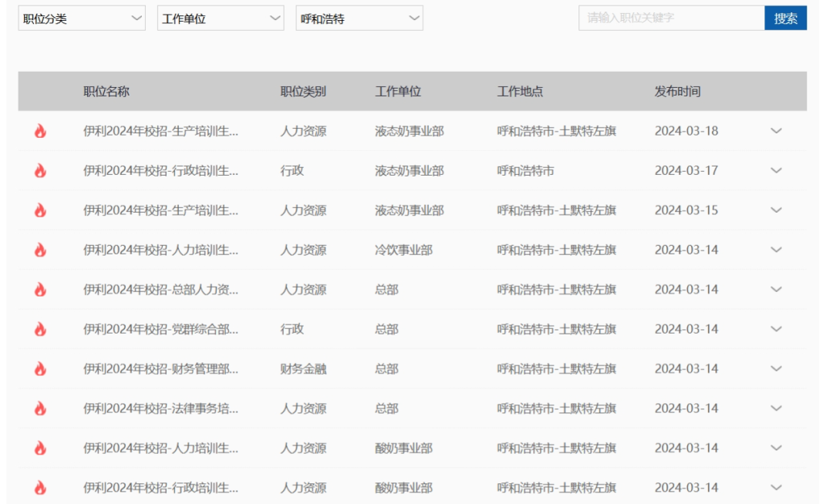Click the 职位名称 column header
The height and width of the screenshot is (504, 833).
click(106, 91)
